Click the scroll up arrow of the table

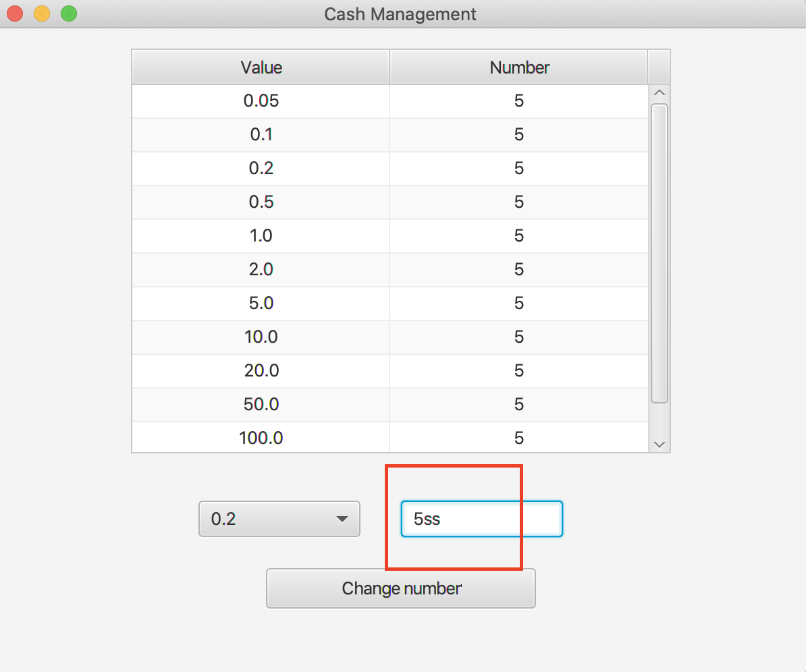[x=660, y=93]
